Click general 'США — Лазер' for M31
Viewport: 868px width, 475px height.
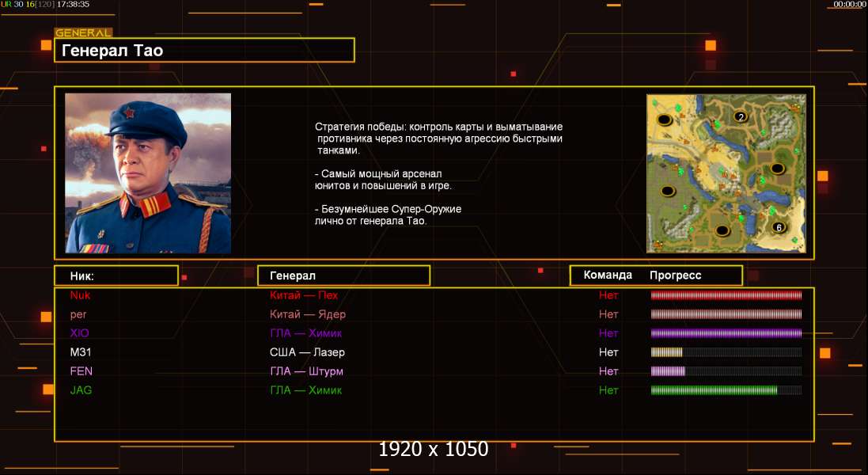[x=307, y=352]
